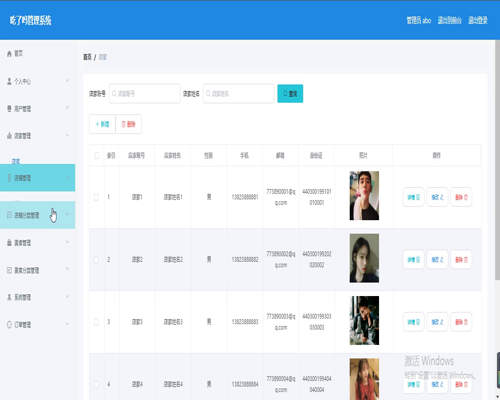This screenshot has height=400, width=500.
Task: Expand the 美食分类管理 chevron
Action: pyautogui.click(x=67, y=269)
